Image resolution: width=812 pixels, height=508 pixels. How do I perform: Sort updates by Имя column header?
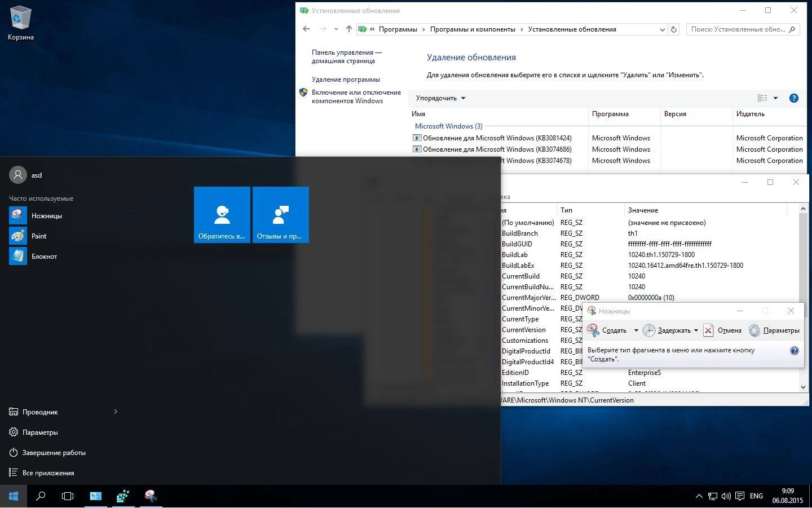point(498,114)
